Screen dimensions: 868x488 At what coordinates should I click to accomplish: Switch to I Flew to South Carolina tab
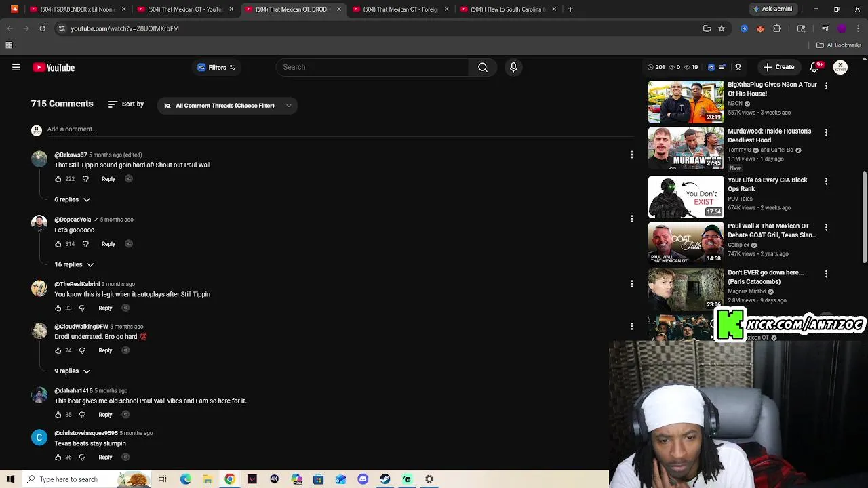coord(508,9)
